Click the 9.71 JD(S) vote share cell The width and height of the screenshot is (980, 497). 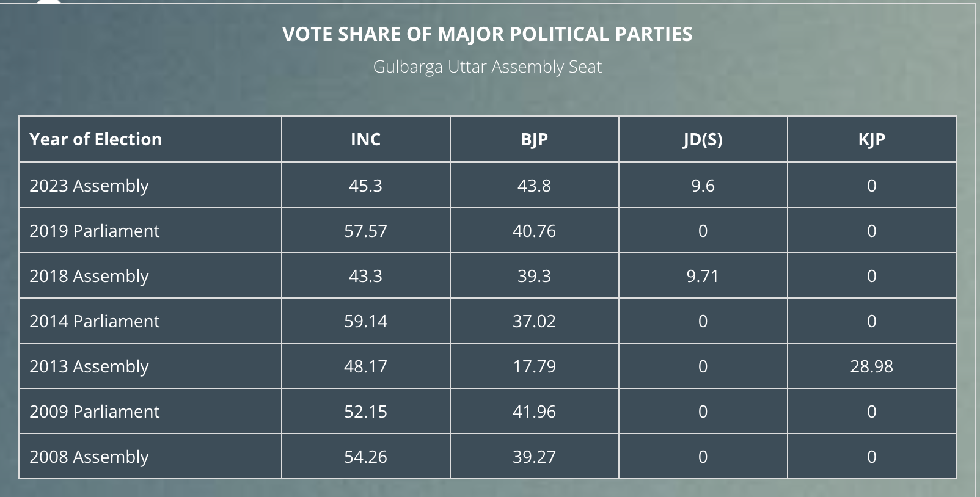tap(703, 276)
